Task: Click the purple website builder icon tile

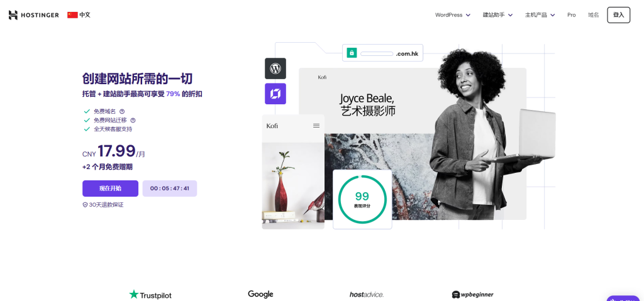Action: point(275,94)
